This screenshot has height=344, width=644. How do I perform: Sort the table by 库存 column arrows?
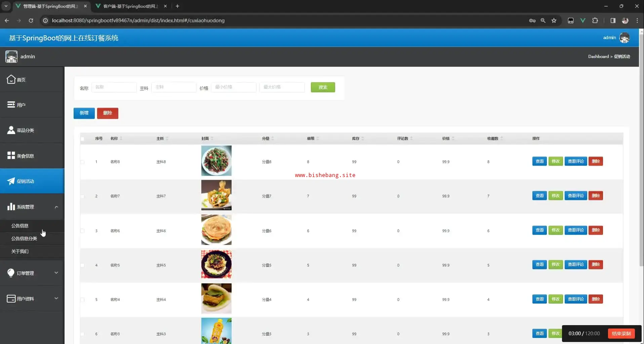(x=363, y=138)
